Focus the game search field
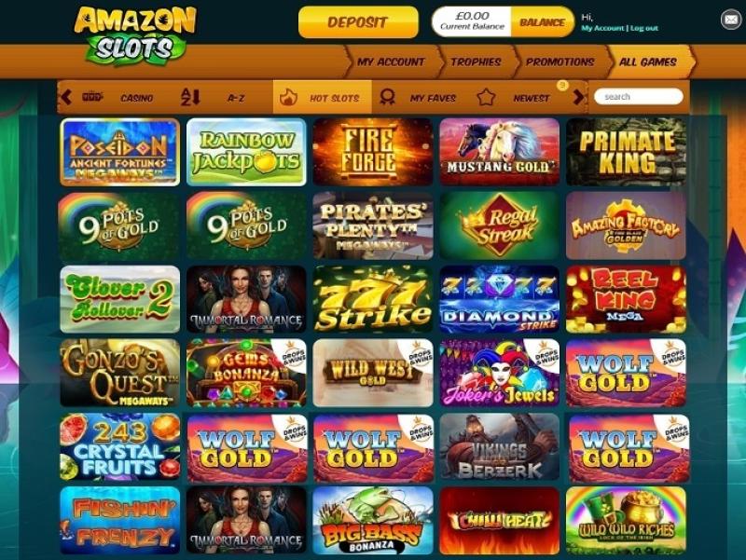Screen dimensions: 746x560 639,97
